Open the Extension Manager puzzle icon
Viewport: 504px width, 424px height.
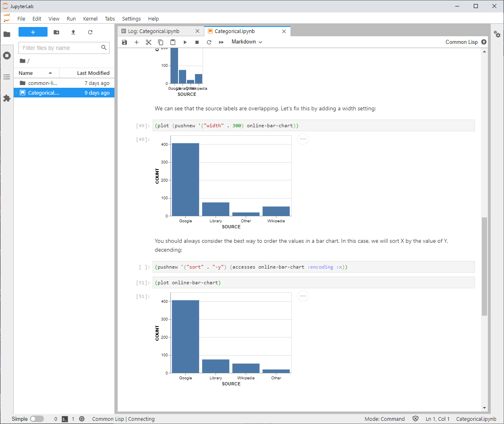click(7, 98)
